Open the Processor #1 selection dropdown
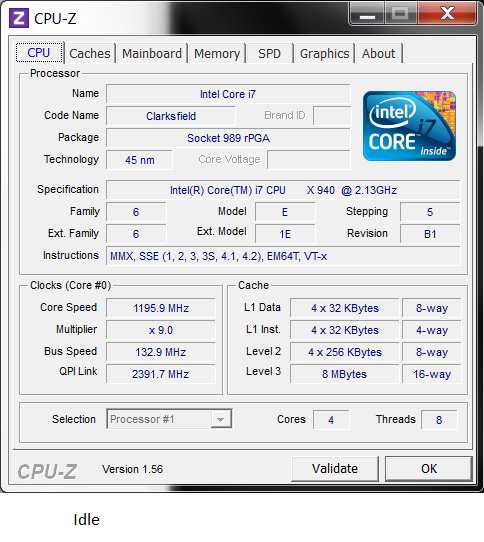The height and width of the screenshot is (542, 484). pyautogui.click(x=169, y=419)
